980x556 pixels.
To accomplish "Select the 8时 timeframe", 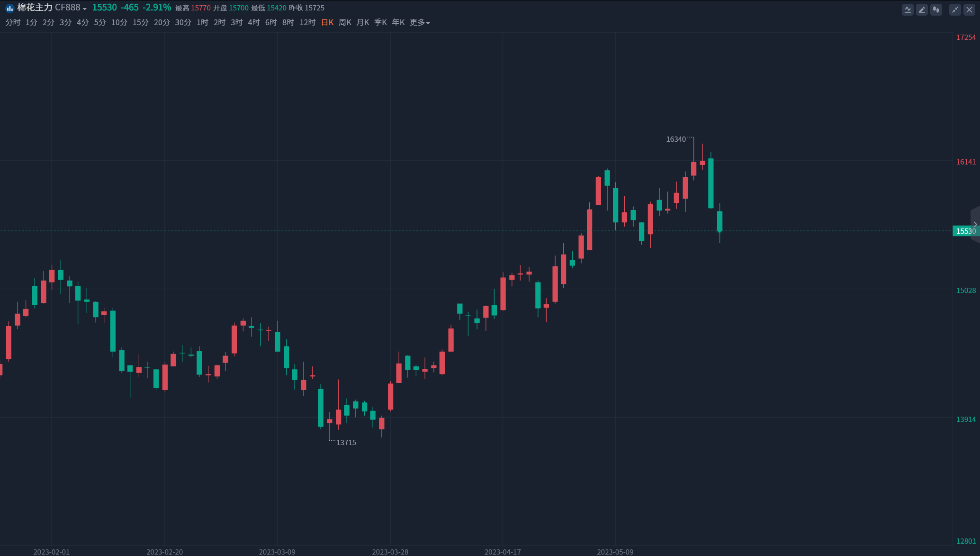I will (x=288, y=22).
